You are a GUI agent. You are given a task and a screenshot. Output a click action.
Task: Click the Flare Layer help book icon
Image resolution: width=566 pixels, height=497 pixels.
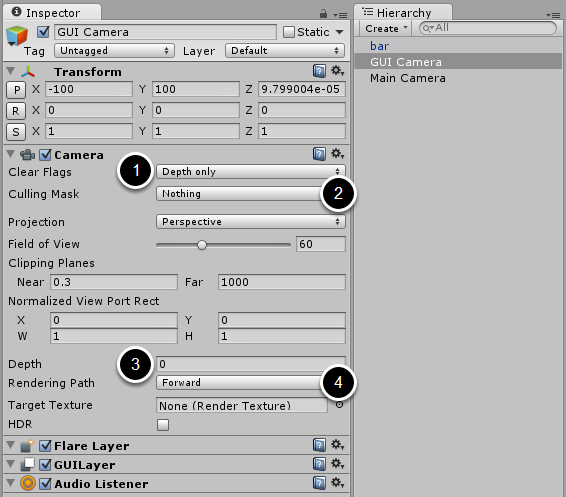coord(319,445)
